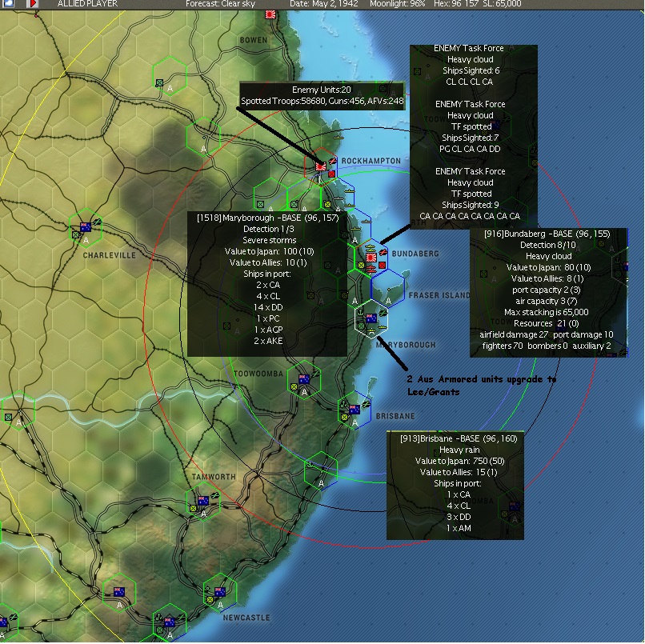This screenshot has width=645, height=644.
Task: Select Japanese flag base north of Bowen
Action: pos(270,14)
